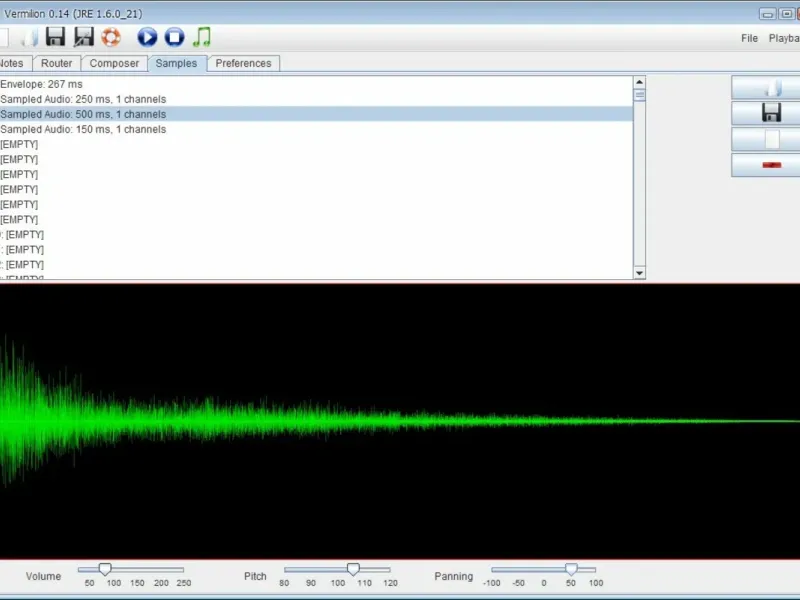Open the Preferences tab
800x600 pixels.
(243, 63)
